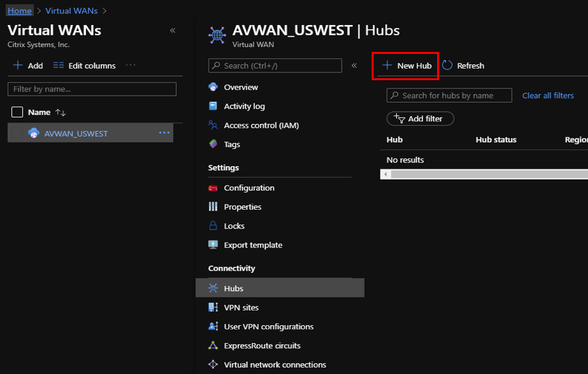Viewport: 588px width, 374px height.
Task: Click the Clear all filters link
Action: tap(548, 96)
